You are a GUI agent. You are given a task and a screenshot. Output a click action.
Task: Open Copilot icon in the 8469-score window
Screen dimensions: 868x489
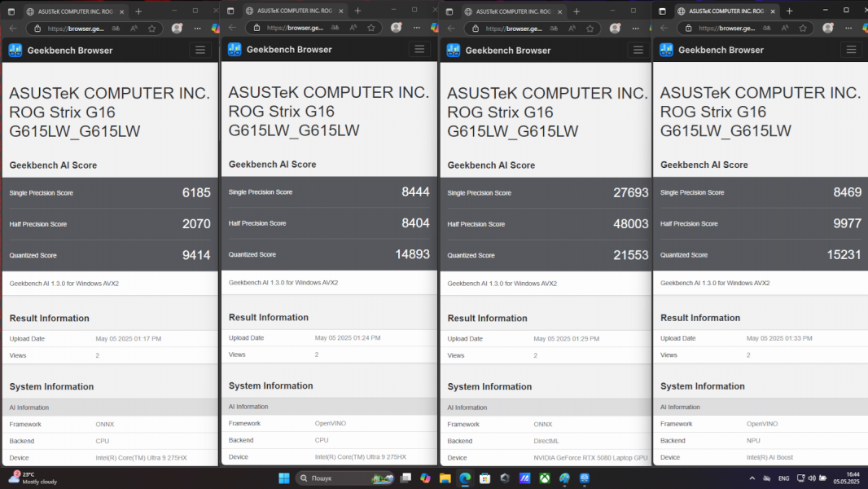click(x=864, y=28)
